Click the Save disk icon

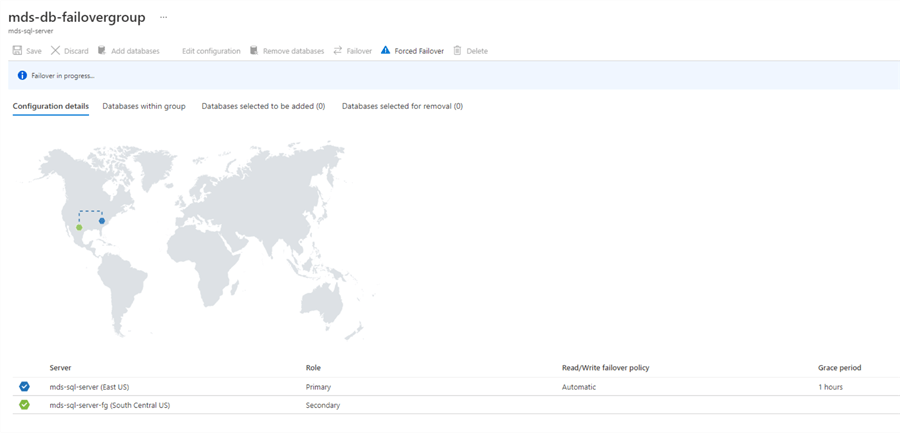click(x=17, y=50)
